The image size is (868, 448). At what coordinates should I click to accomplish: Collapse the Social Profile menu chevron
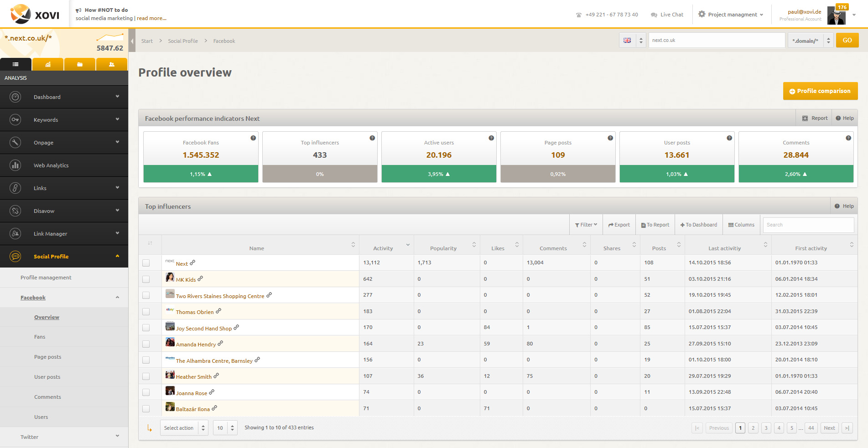[117, 256]
